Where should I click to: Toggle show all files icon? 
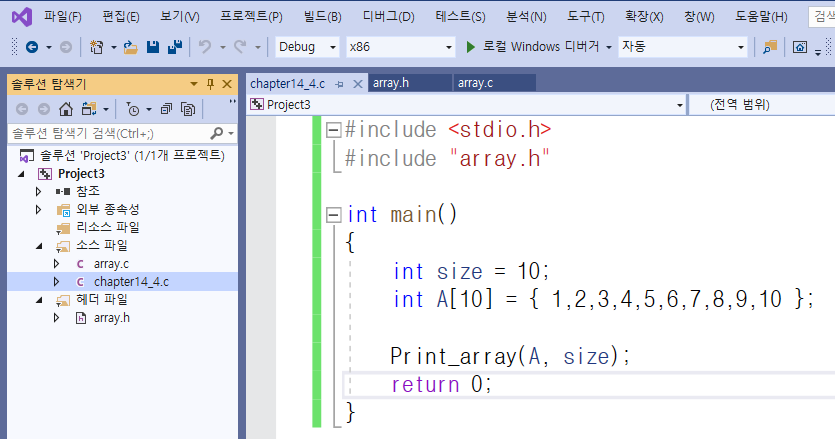coord(188,109)
